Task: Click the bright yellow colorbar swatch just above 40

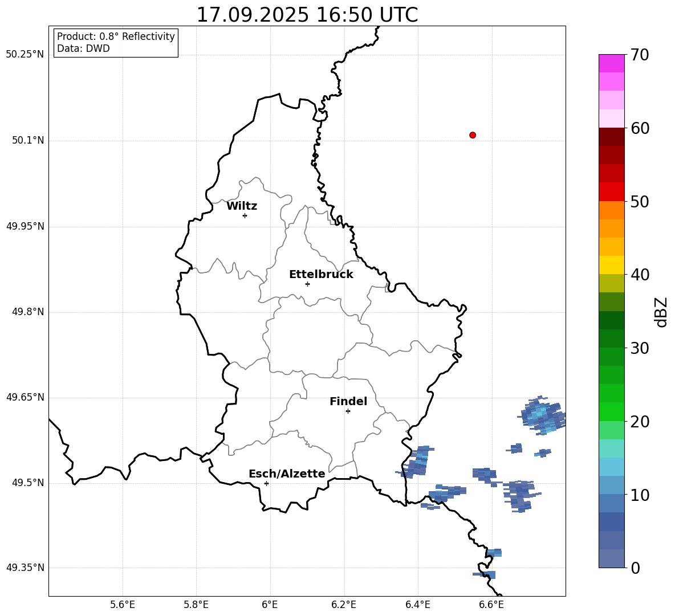Action: [611, 265]
